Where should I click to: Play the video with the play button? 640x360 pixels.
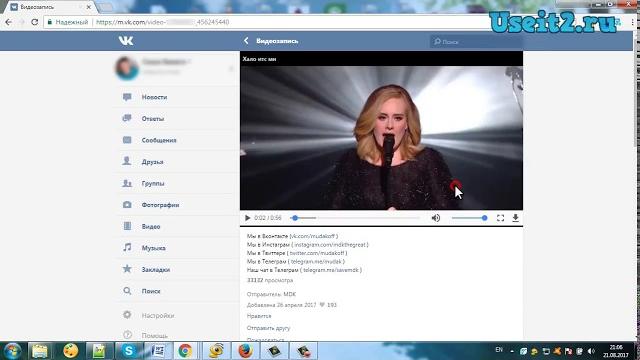click(x=247, y=218)
